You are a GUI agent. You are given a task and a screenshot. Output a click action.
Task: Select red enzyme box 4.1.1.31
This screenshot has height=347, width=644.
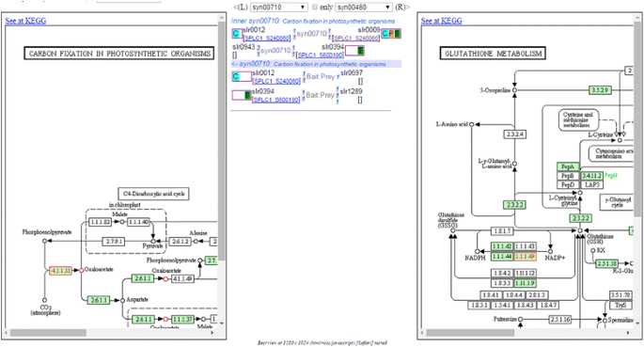pyautogui.click(x=60, y=271)
